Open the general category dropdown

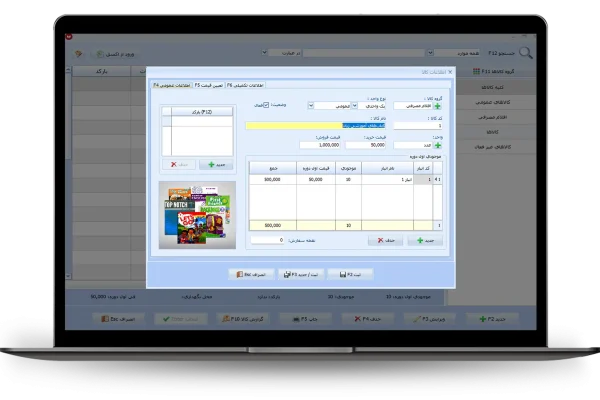click(x=311, y=104)
